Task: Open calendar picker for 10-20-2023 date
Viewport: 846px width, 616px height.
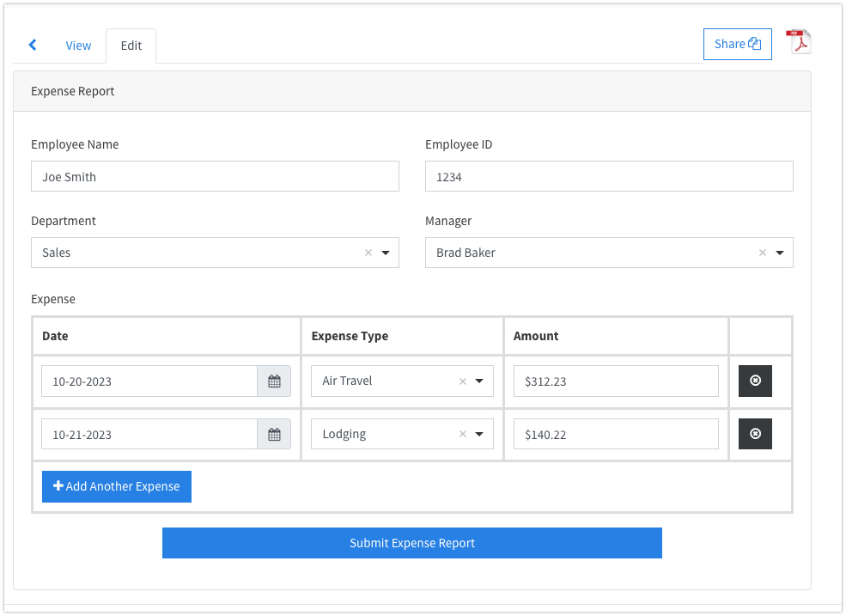Action: 274,381
